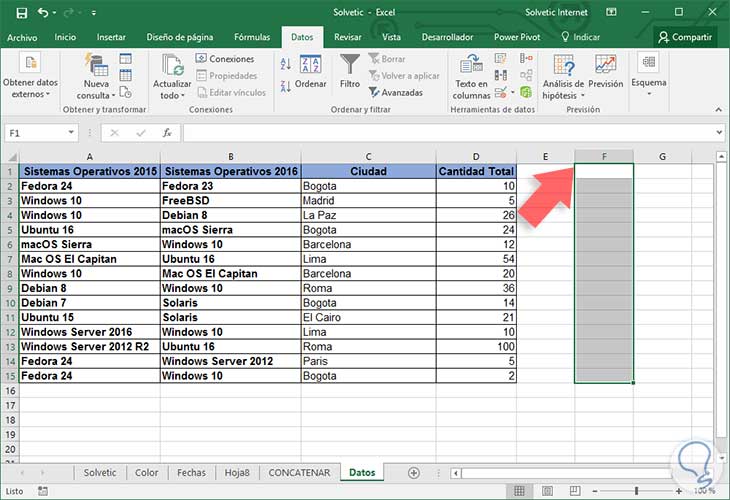
Task: Expand the formula bar
Action: [719, 133]
